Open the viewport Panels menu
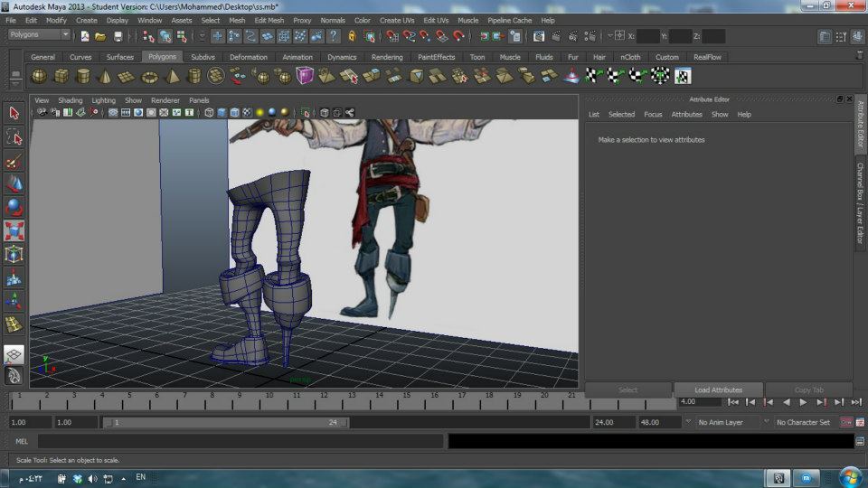Screen dimensions: 868x488 tap(199, 100)
